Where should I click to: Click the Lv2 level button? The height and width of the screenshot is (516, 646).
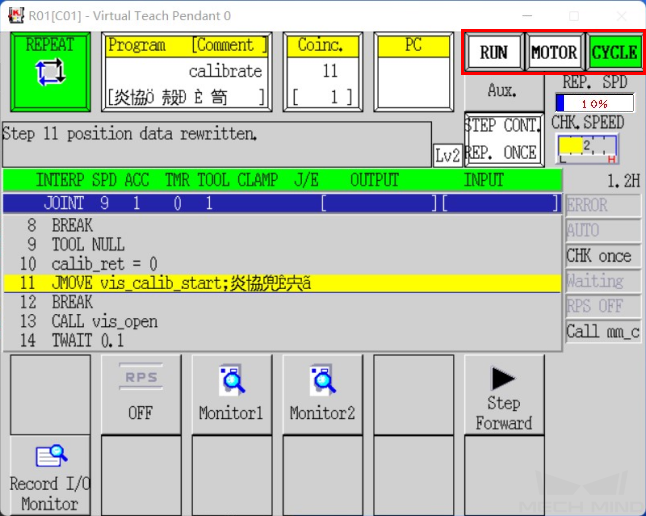point(448,156)
